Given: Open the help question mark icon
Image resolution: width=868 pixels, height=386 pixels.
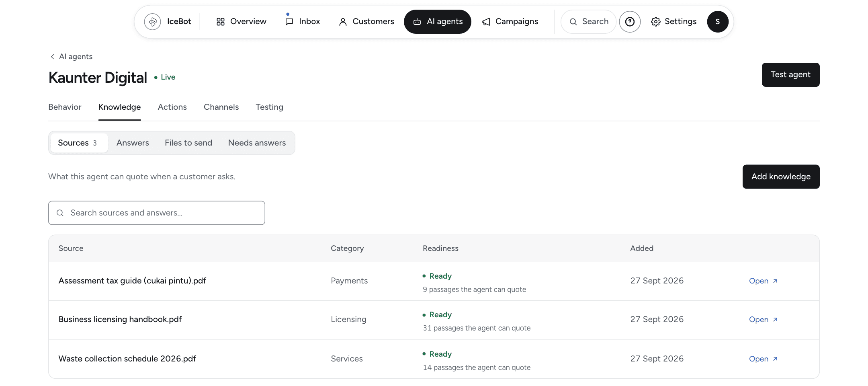Looking at the screenshot, I should point(630,22).
